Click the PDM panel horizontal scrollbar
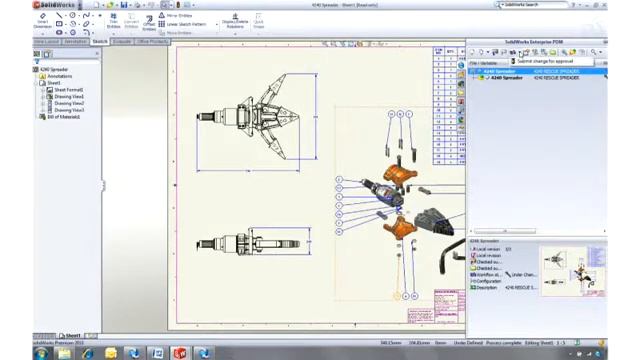Image resolution: width=640 pixels, height=360 pixels. (x=505, y=231)
